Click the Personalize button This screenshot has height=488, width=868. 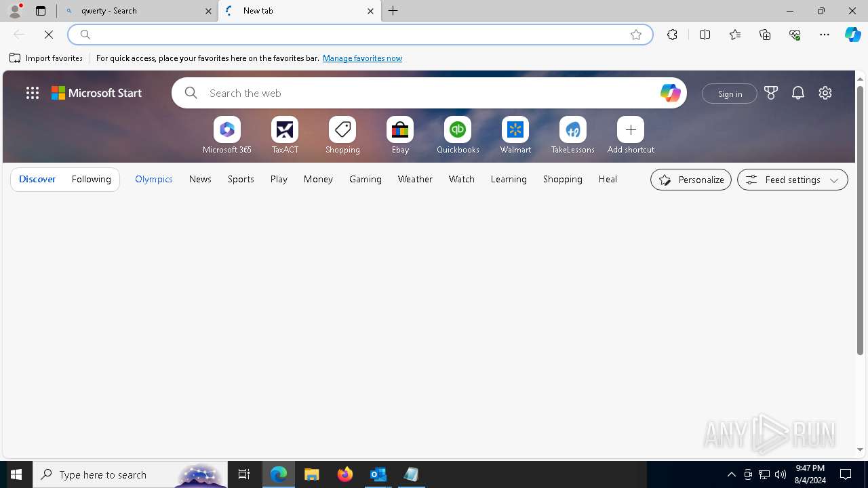[x=691, y=180]
